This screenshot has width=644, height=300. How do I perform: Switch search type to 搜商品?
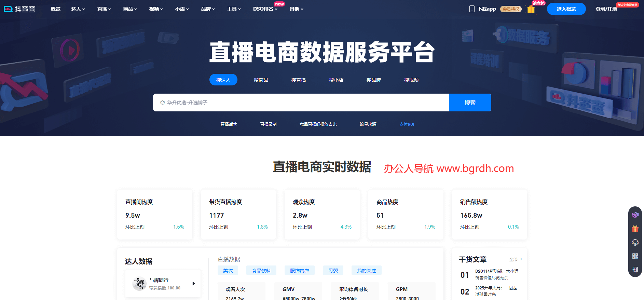tap(261, 80)
